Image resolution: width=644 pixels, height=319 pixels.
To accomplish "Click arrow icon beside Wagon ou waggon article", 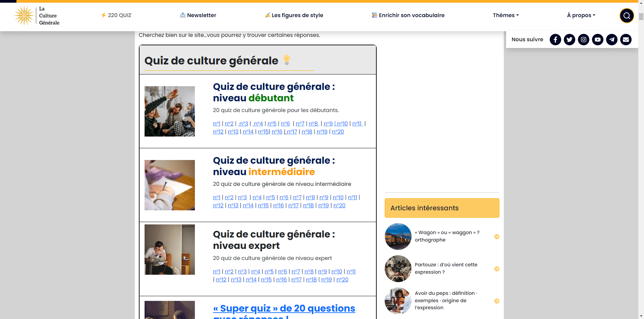I will click(x=497, y=236).
